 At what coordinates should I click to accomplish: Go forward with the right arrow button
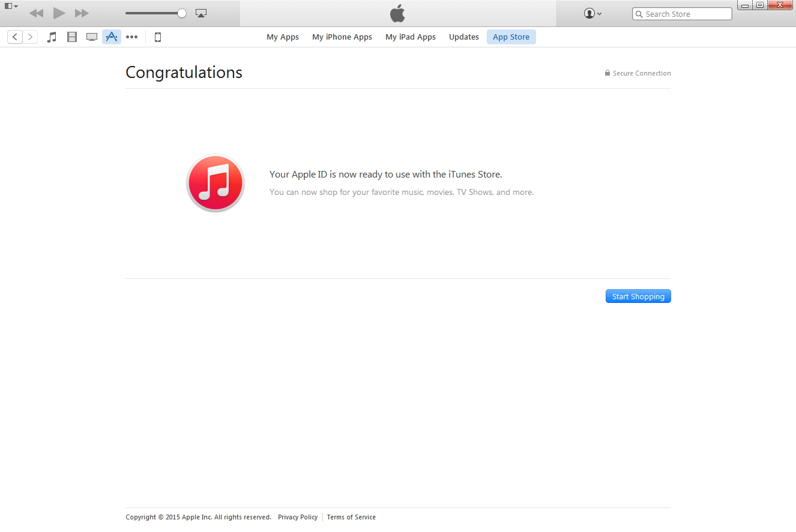[30, 37]
